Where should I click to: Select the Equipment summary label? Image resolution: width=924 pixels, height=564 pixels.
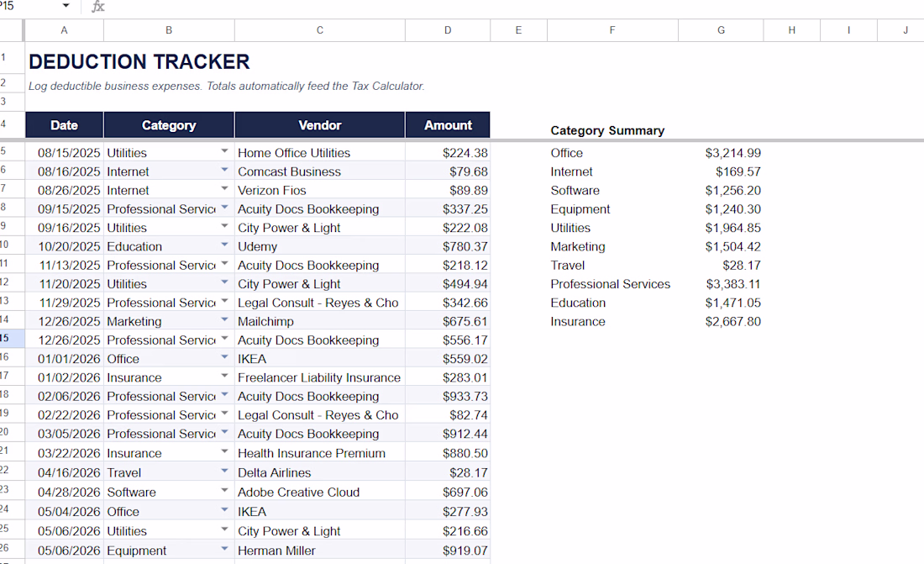(580, 208)
